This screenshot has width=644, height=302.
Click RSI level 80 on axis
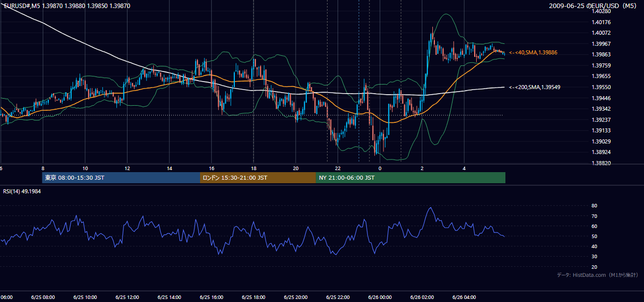pyautogui.click(x=594, y=206)
